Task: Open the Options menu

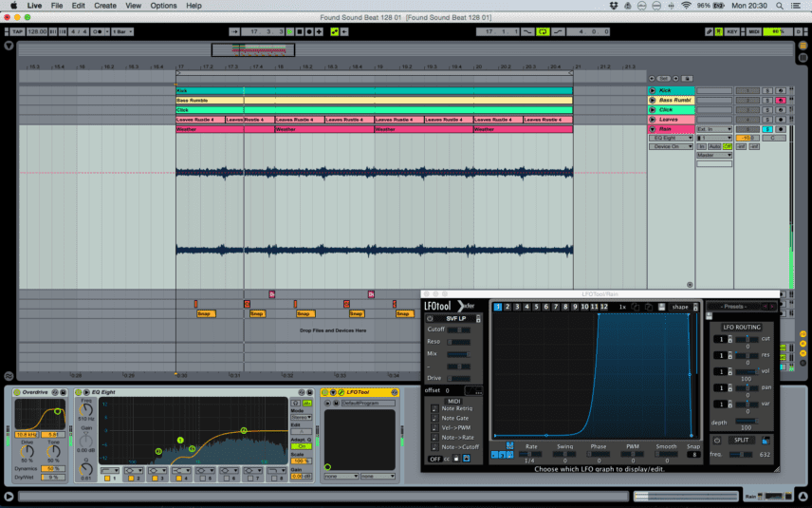Action: pyautogui.click(x=164, y=6)
